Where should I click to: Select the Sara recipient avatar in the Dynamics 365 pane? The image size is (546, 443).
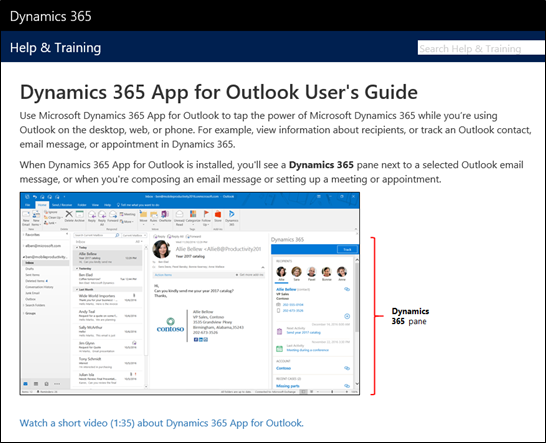point(296,272)
